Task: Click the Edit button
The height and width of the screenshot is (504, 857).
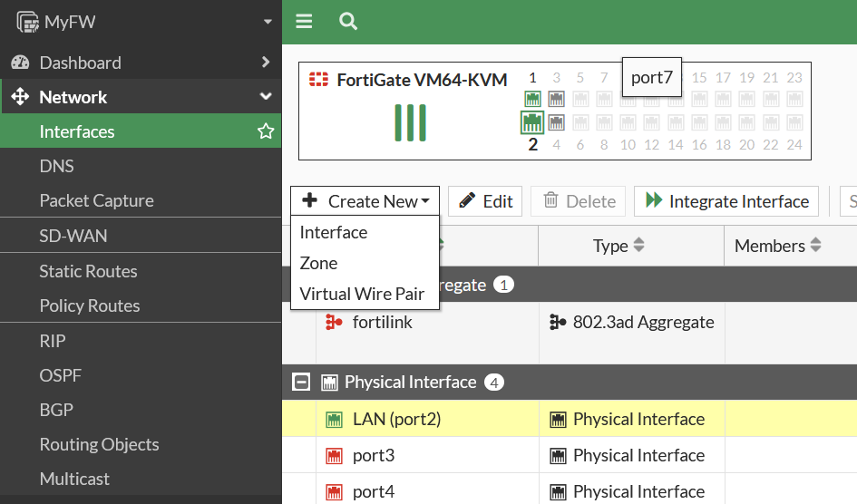Action: pyautogui.click(x=485, y=201)
